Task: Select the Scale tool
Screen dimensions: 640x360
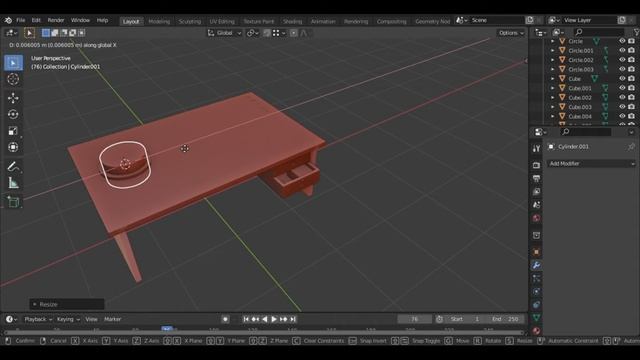Action: 13,131
